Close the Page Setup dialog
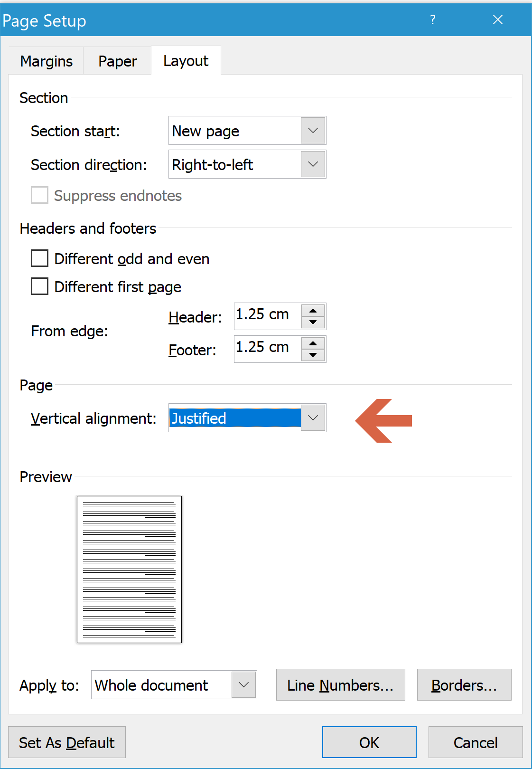Image resolution: width=532 pixels, height=769 pixels. pos(497,20)
